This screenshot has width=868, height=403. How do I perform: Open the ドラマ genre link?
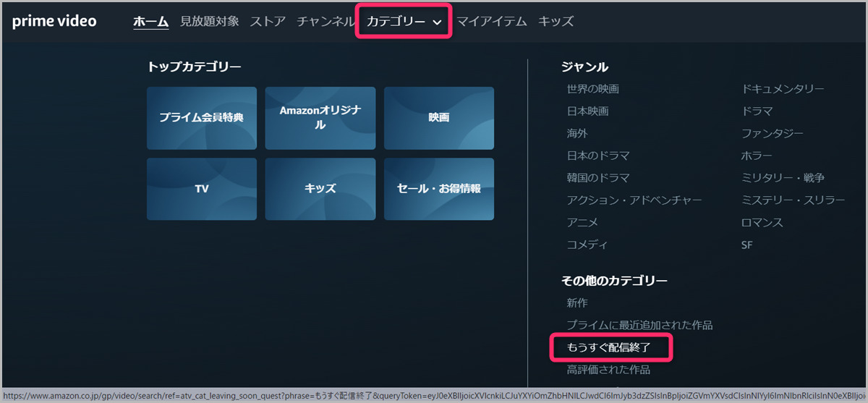click(757, 111)
